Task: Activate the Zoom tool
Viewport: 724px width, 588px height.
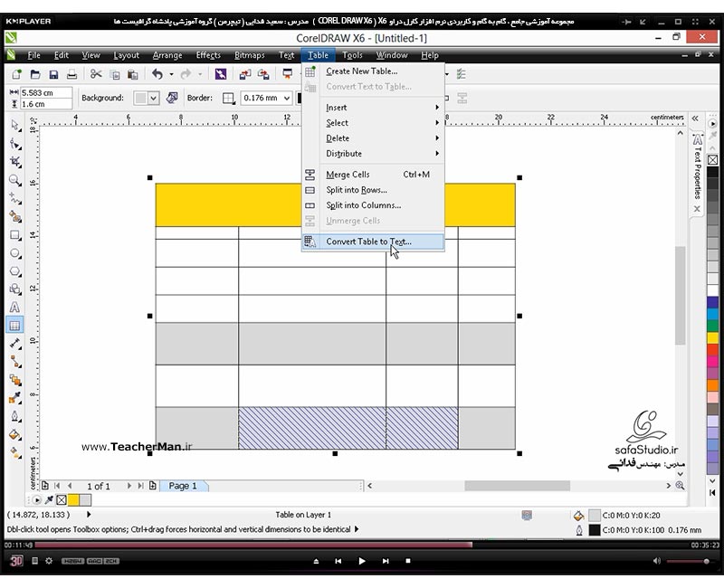Action: [x=15, y=180]
